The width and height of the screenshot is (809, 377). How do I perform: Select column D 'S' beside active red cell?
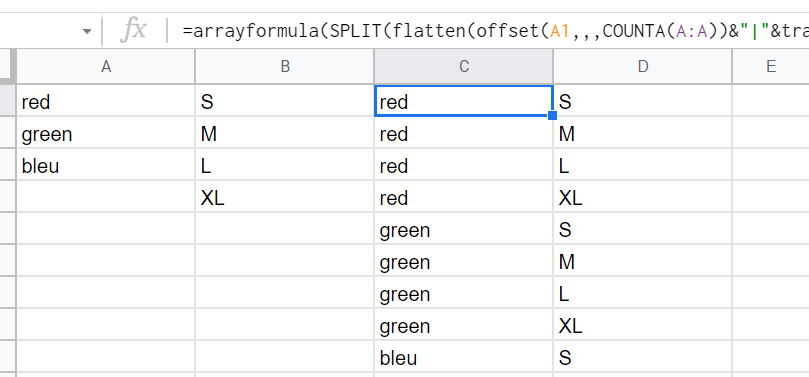point(642,101)
